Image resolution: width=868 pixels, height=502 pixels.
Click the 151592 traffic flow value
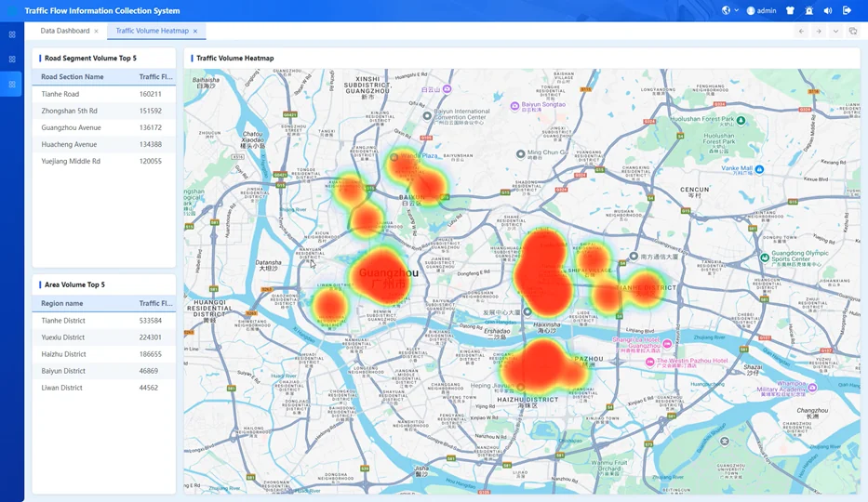pos(151,111)
